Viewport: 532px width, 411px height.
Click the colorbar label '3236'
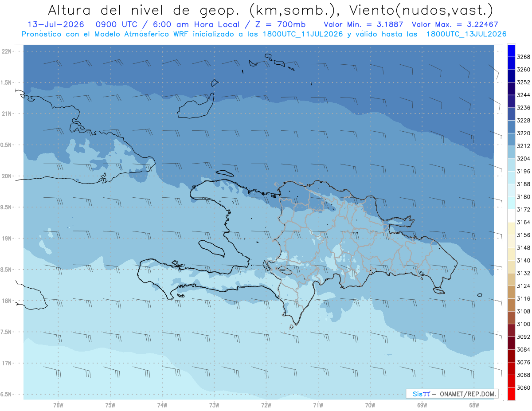tap(523, 108)
